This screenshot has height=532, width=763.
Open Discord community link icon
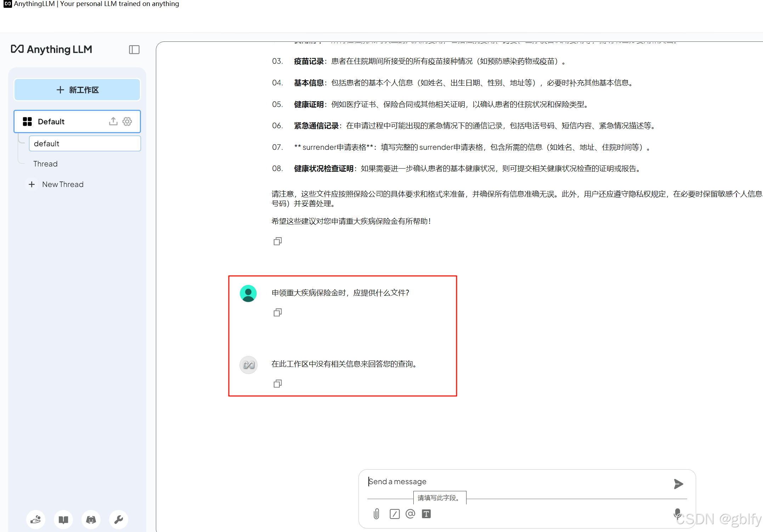click(91, 520)
